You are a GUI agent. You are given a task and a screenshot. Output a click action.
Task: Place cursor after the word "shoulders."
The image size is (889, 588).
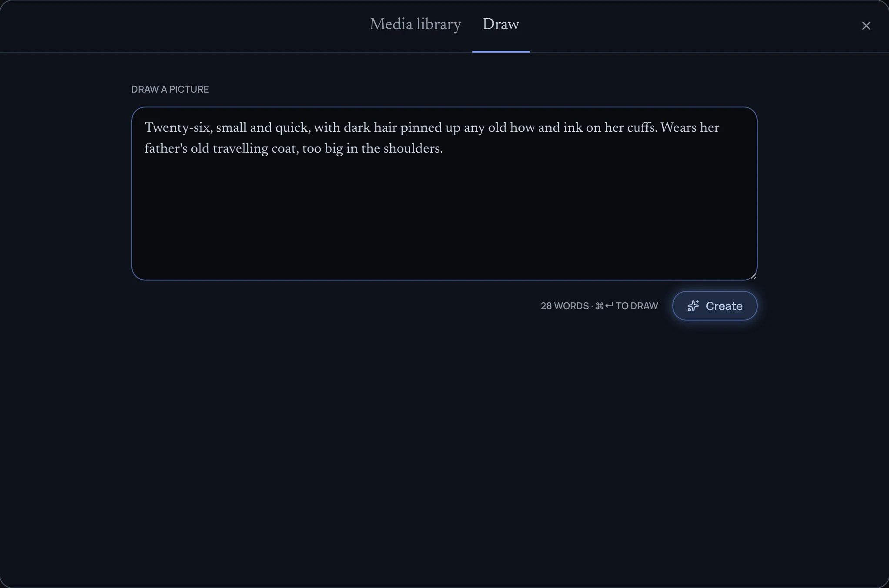(x=443, y=149)
